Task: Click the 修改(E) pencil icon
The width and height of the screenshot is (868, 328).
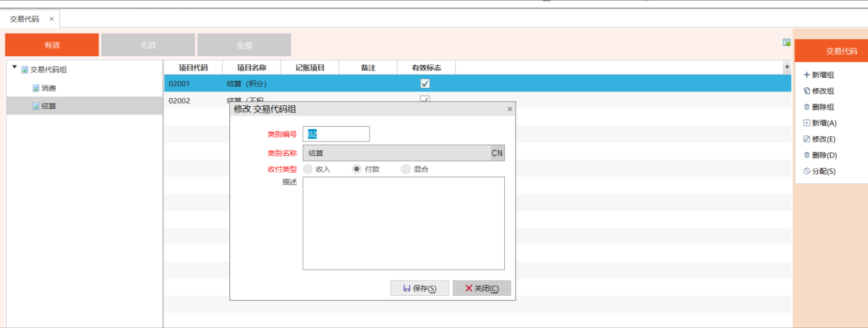Action: point(807,139)
